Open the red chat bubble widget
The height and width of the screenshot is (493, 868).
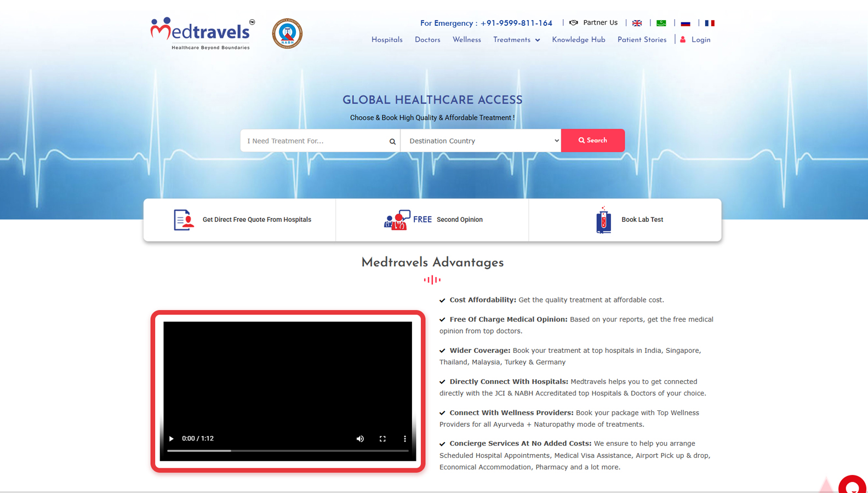(852, 485)
